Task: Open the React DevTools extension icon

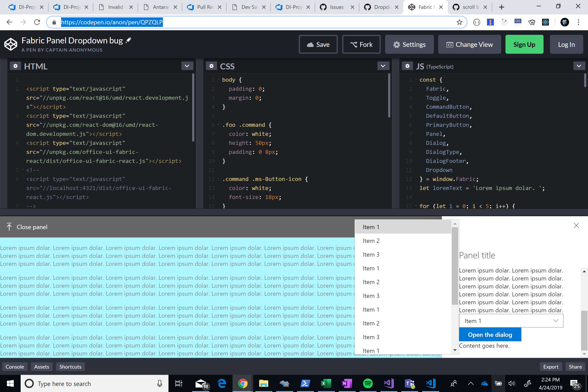Action: (x=545, y=22)
